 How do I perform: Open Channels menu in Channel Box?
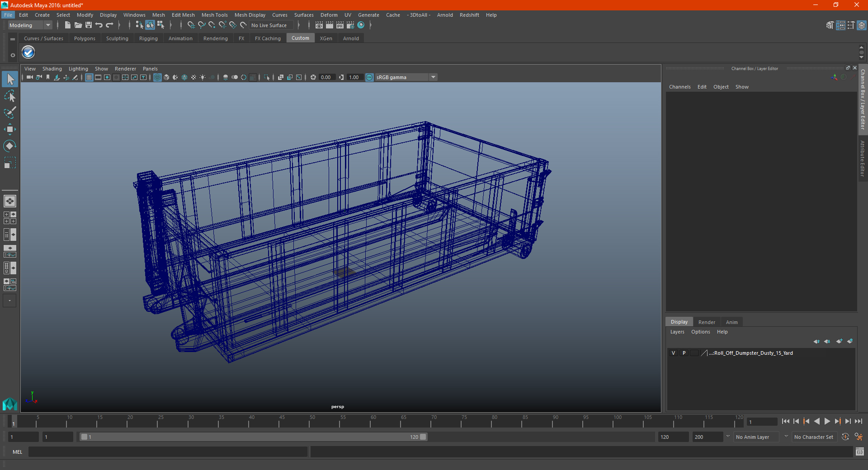tap(679, 87)
